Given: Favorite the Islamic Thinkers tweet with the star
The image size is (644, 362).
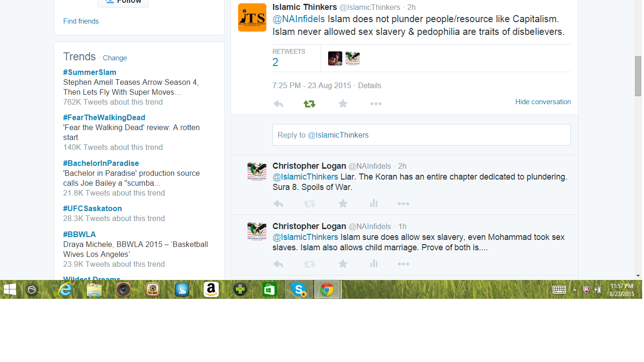Looking at the screenshot, I should coord(343,104).
